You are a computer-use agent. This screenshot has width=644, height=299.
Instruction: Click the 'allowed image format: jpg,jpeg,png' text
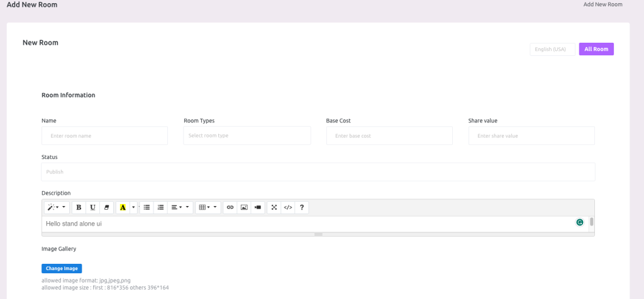pos(86,281)
